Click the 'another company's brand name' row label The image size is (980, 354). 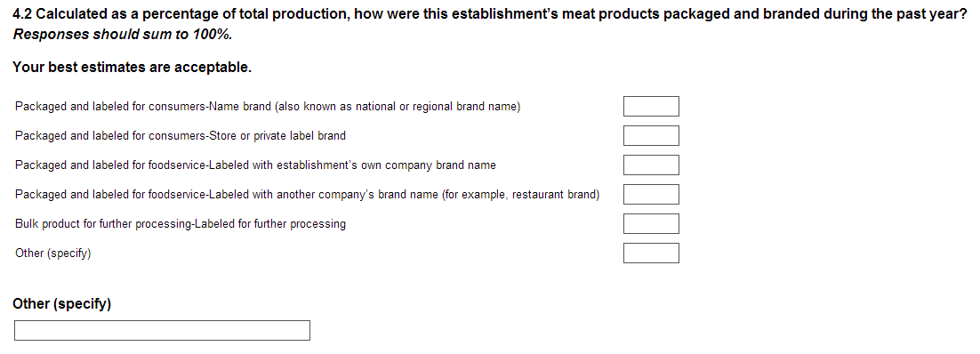[308, 195]
